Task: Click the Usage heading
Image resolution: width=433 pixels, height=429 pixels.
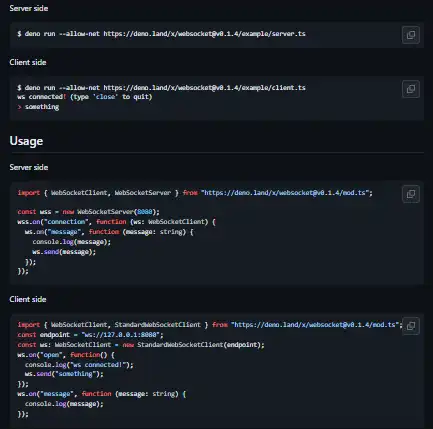Action: [x=26, y=141]
